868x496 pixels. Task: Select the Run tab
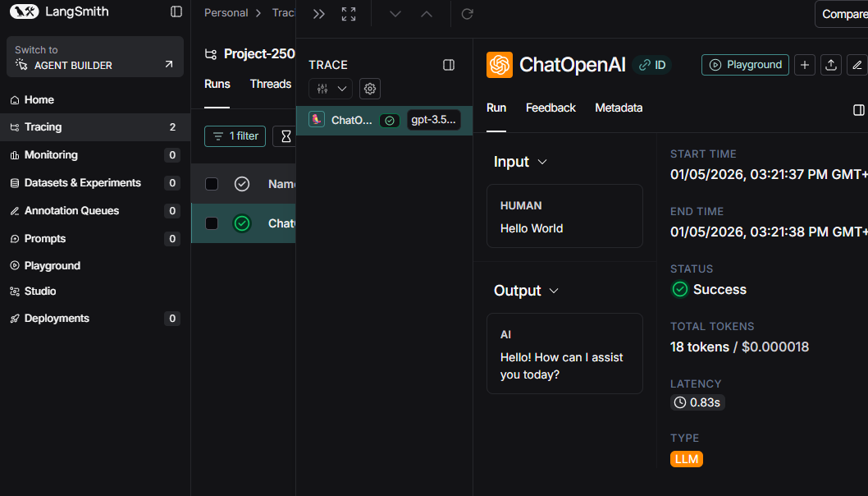pos(496,108)
